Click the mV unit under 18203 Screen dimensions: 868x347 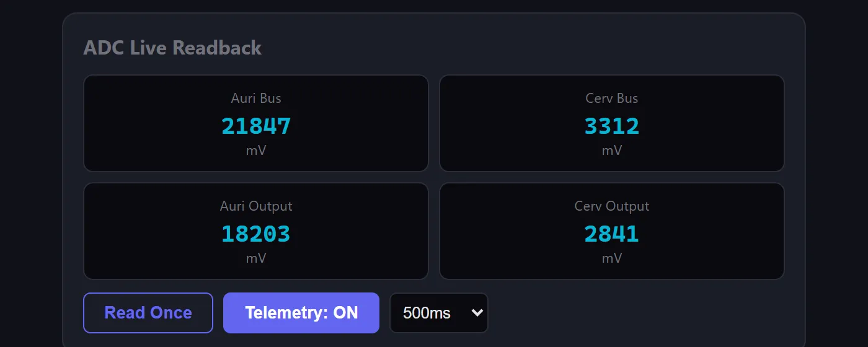point(256,258)
